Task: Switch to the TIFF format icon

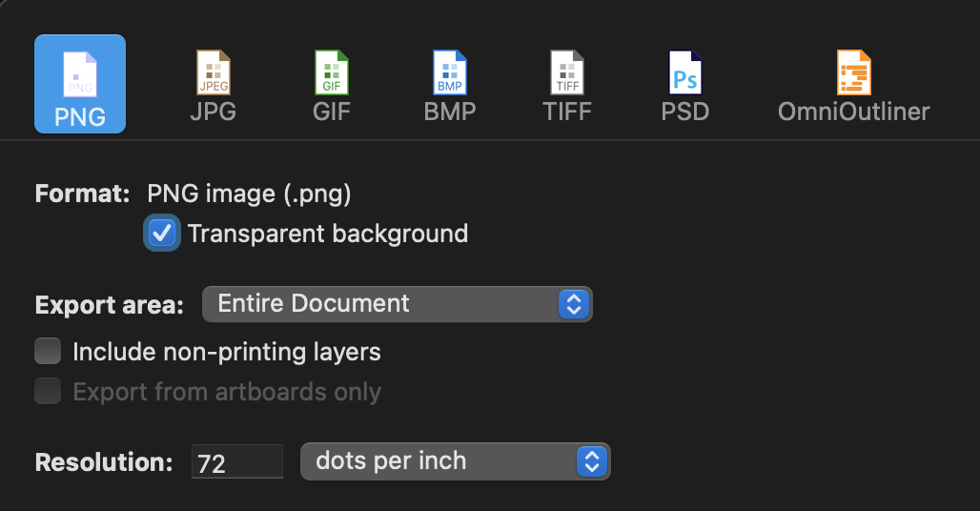Action: pos(567,73)
